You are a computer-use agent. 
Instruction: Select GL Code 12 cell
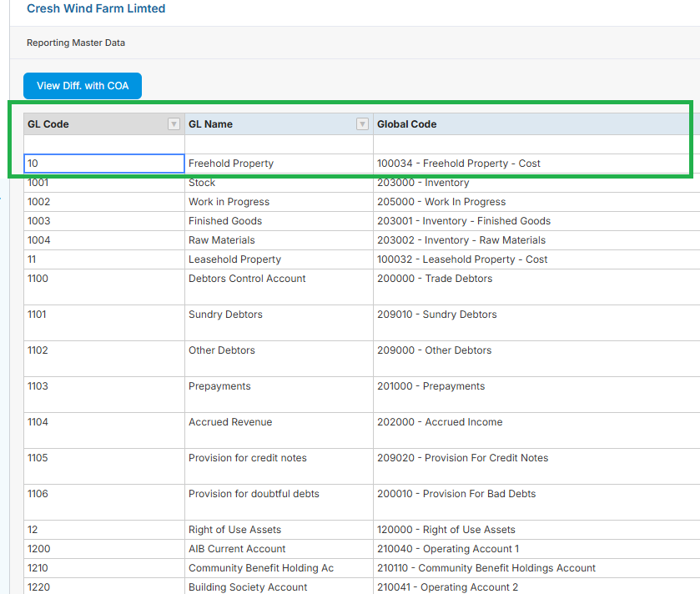[x=104, y=530]
